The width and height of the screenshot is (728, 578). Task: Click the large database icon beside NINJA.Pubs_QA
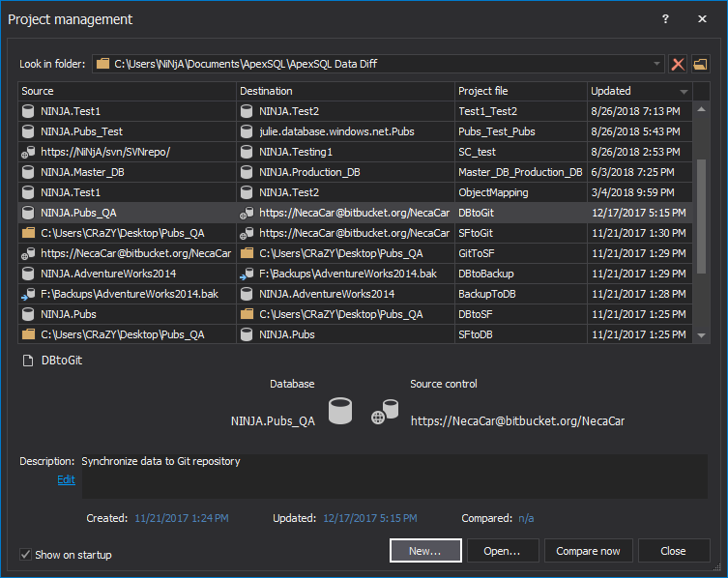[339, 412]
